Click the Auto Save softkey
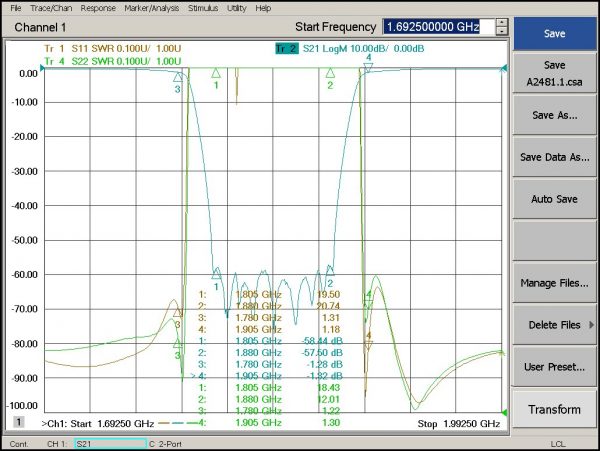The height and width of the screenshot is (451, 600). (x=554, y=199)
